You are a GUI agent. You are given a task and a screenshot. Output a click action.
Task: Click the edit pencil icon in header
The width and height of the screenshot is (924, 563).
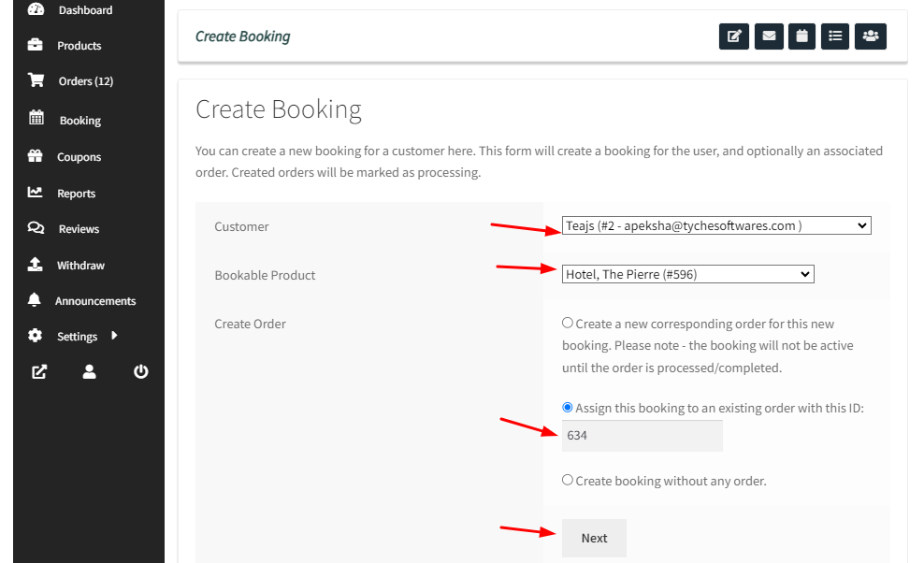pos(733,36)
